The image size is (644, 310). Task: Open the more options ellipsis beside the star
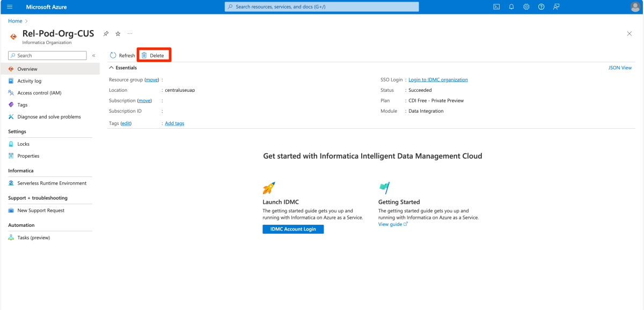(130, 33)
